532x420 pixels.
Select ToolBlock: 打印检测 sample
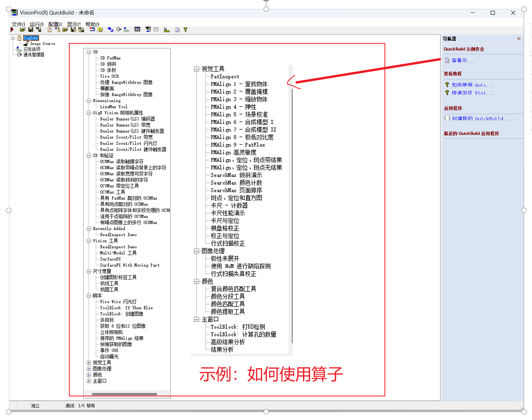[x=238, y=327]
